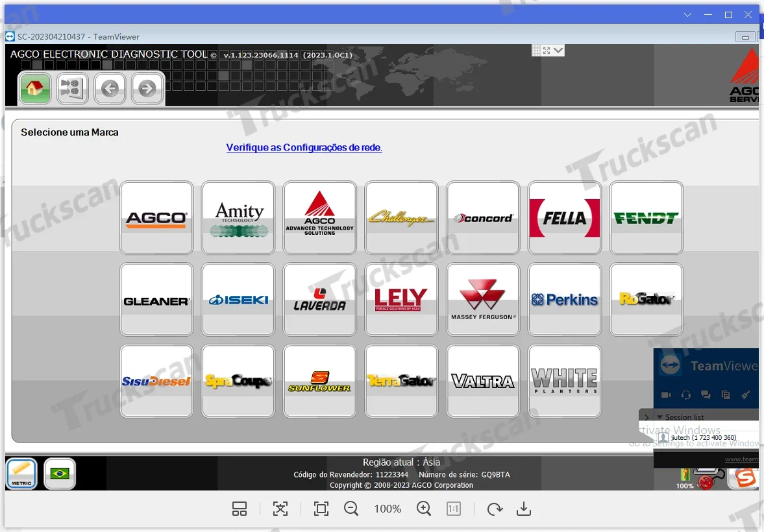The height and width of the screenshot is (532, 764).
Task: Click the forward arrow navigation button
Action: [x=147, y=88]
